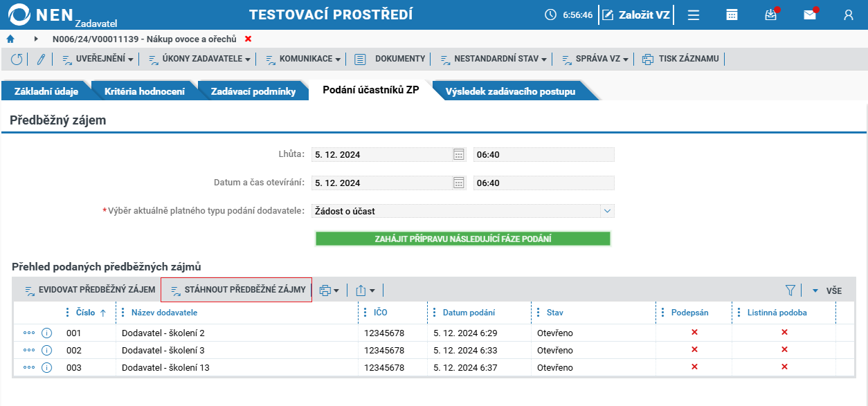868x406 pixels.
Task: Expand the ÚKONY ZADAVATELE menu
Action: [200, 59]
